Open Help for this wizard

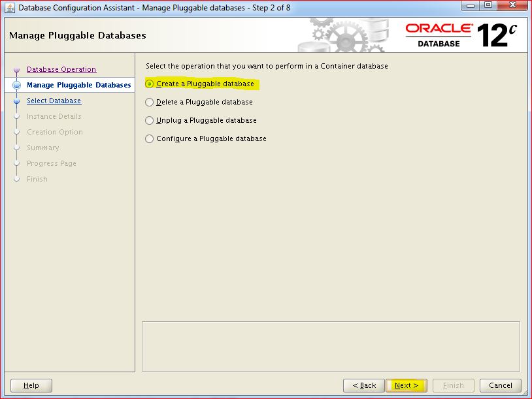pos(31,385)
